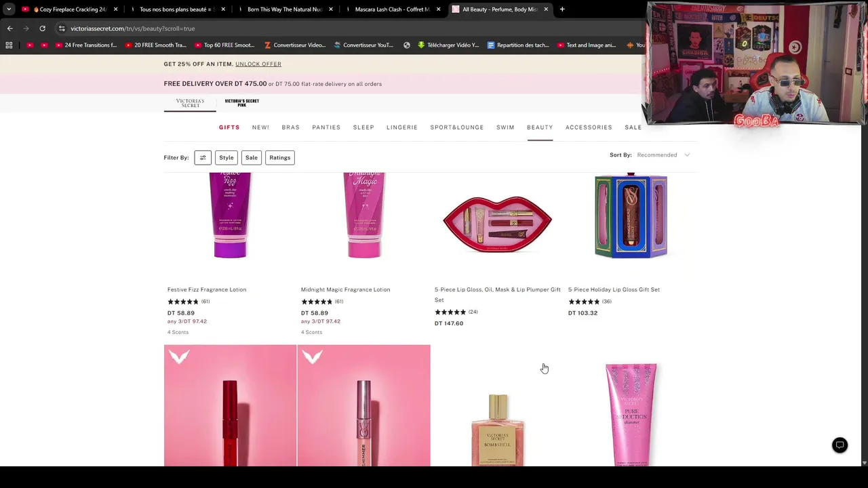Viewport: 868px width, 488px height.
Task: Open the NEW! menu
Action: point(260,127)
